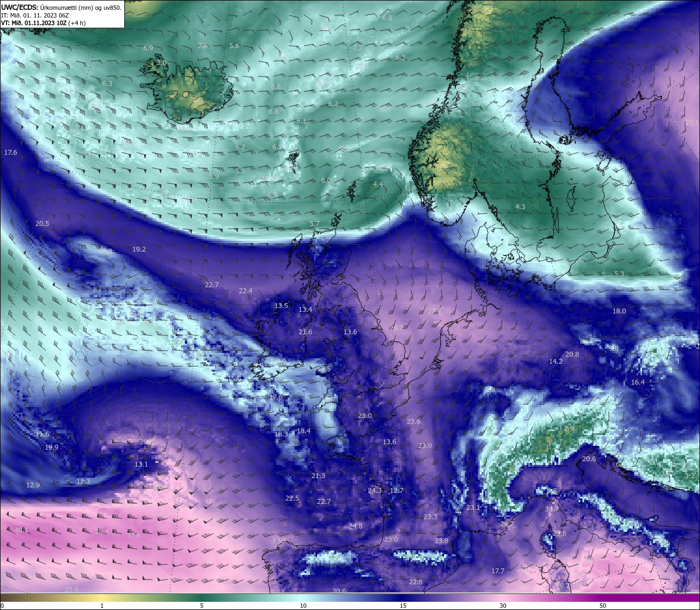700x610 pixels.
Task: Click the 5.3 value label
Action: point(619,274)
